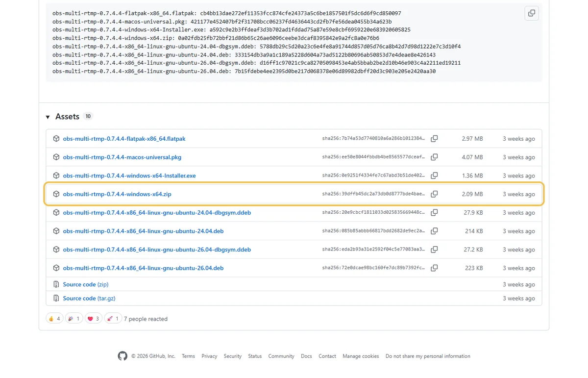Viewport: 588px width, 378px height.
Task: Click the 4.07 MB size value
Action: pyautogui.click(x=472, y=157)
